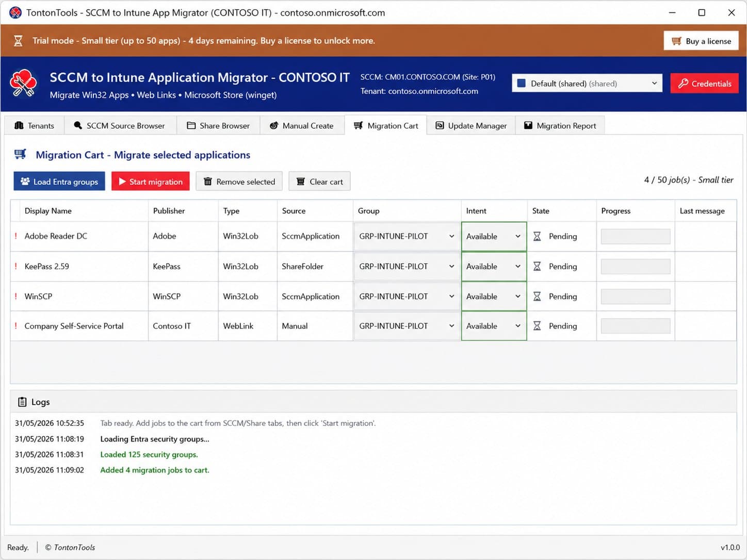Screen dimensions: 747x560
Task: Click the blue square icon in profile dropdown
Action: 522,83
